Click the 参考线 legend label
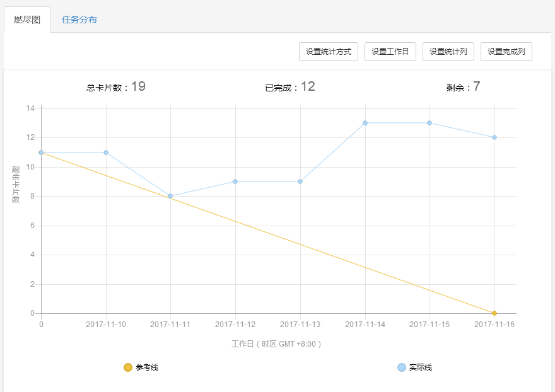This screenshot has width=555, height=392. coord(147,367)
